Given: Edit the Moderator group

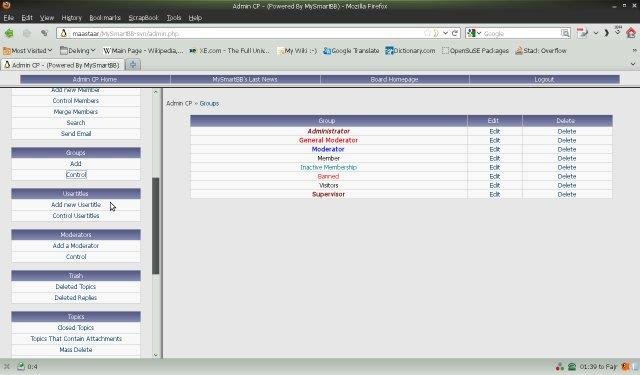Looking at the screenshot, I should click(x=495, y=149).
